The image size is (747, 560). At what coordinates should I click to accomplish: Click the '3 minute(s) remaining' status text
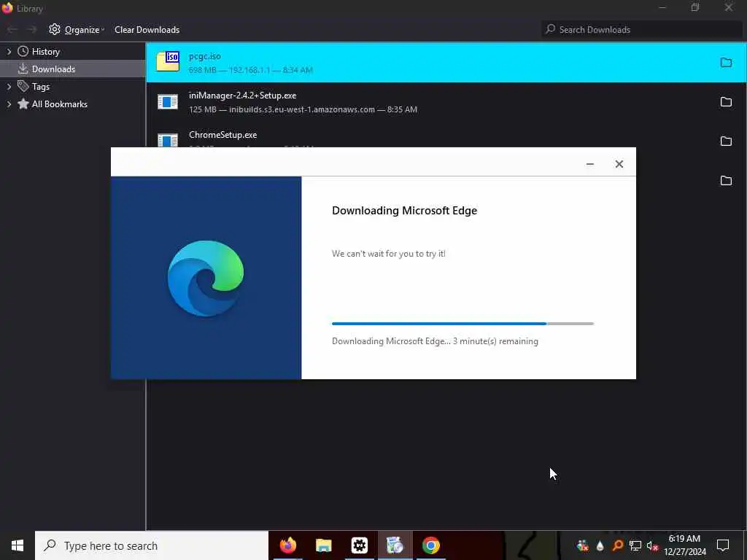click(495, 341)
